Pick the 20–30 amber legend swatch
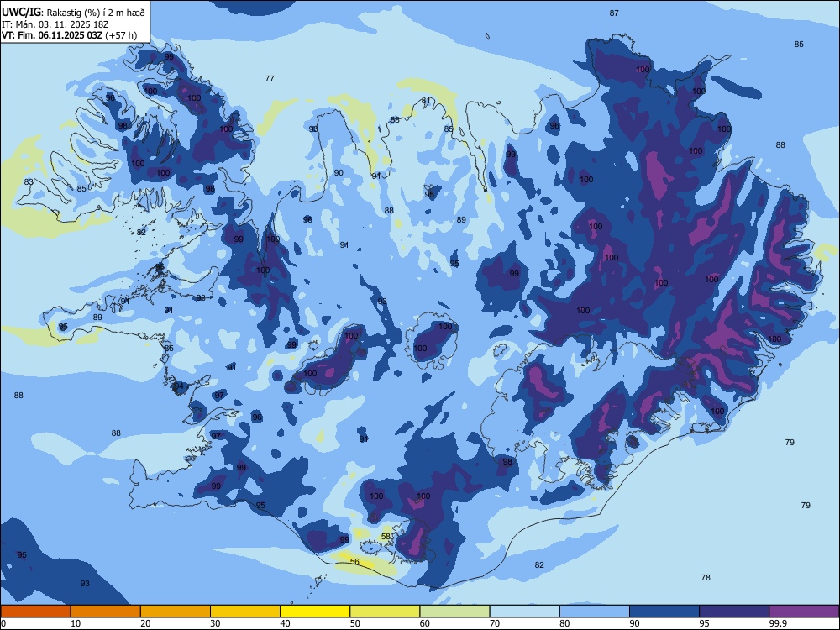The width and height of the screenshot is (840, 630). coord(176,612)
